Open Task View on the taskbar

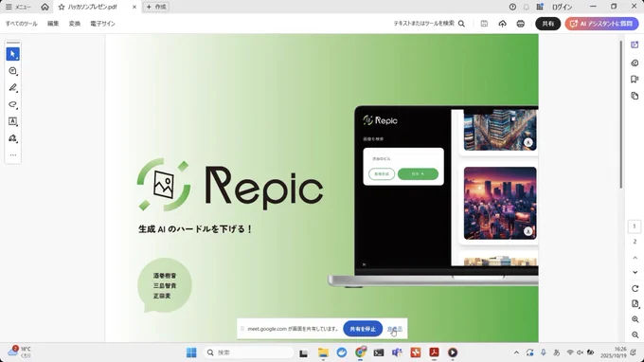pos(303,353)
